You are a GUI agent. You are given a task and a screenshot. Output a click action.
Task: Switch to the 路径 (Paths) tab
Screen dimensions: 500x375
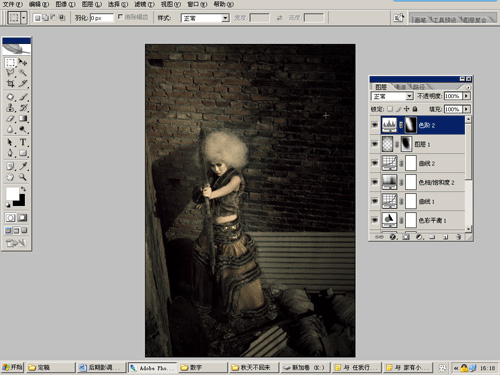[x=419, y=87]
